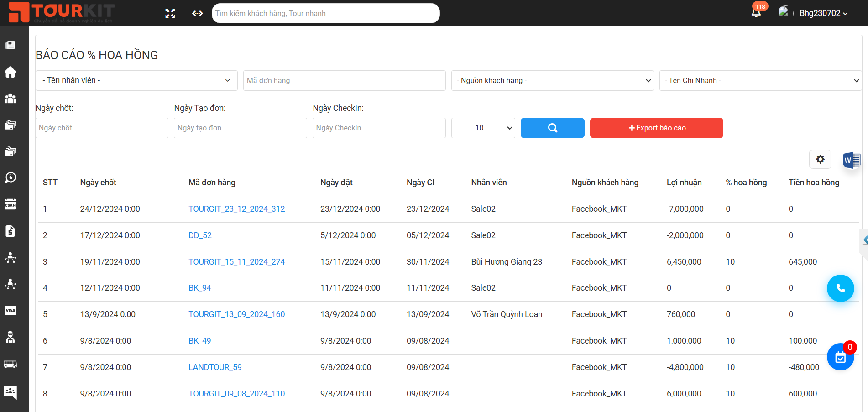Click the floating blue phone call button
Image resolution: width=868 pixels, height=412 pixels.
point(840,288)
